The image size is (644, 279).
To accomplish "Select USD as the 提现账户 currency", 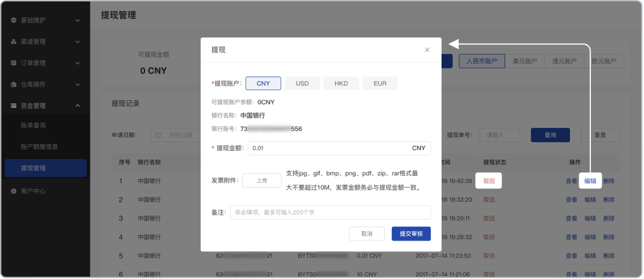I will point(302,83).
